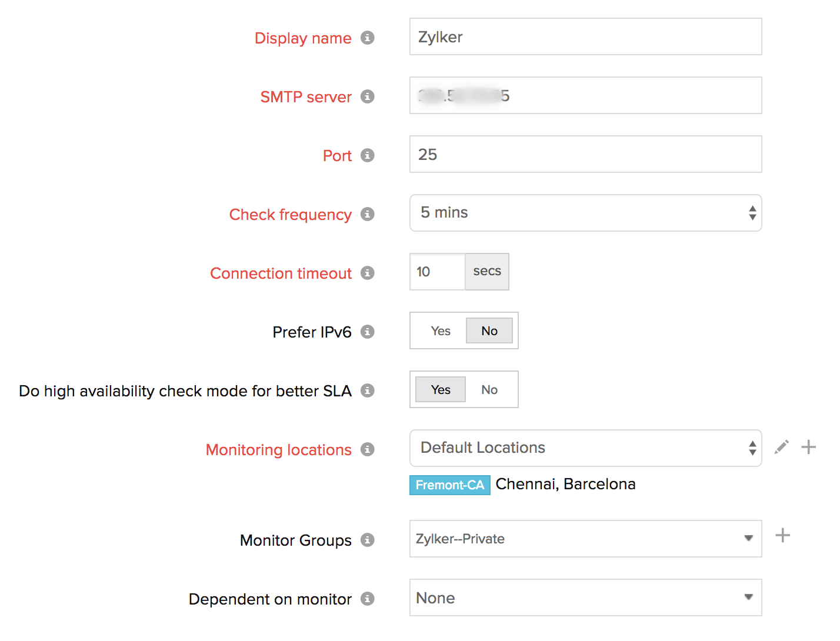The height and width of the screenshot is (641, 840).
Task: Click plus icon to add monitoring location profile
Action: click(x=809, y=448)
